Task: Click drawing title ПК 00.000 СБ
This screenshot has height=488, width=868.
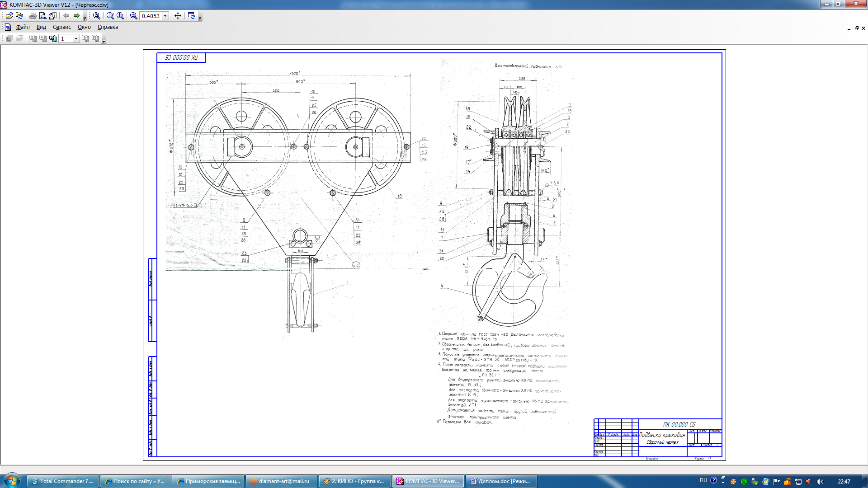Action: click(679, 424)
